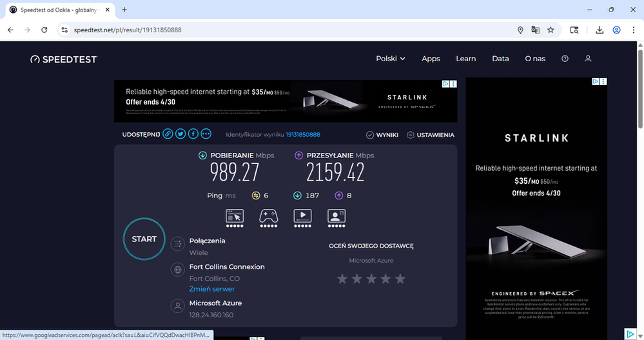Open the translate page icon in address bar
The image size is (644, 340).
coord(535,30)
